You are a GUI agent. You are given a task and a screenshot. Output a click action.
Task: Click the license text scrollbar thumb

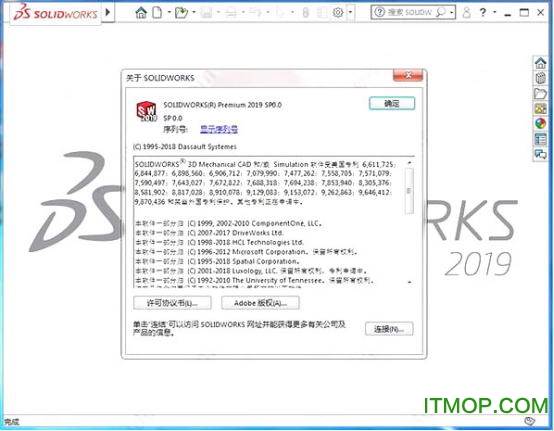click(x=409, y=191)
